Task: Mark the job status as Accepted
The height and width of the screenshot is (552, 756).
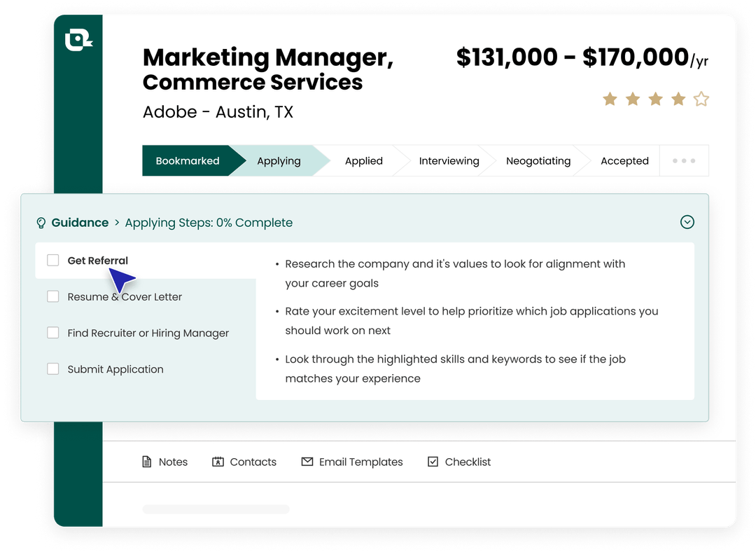Action: [x=624, y=160]
